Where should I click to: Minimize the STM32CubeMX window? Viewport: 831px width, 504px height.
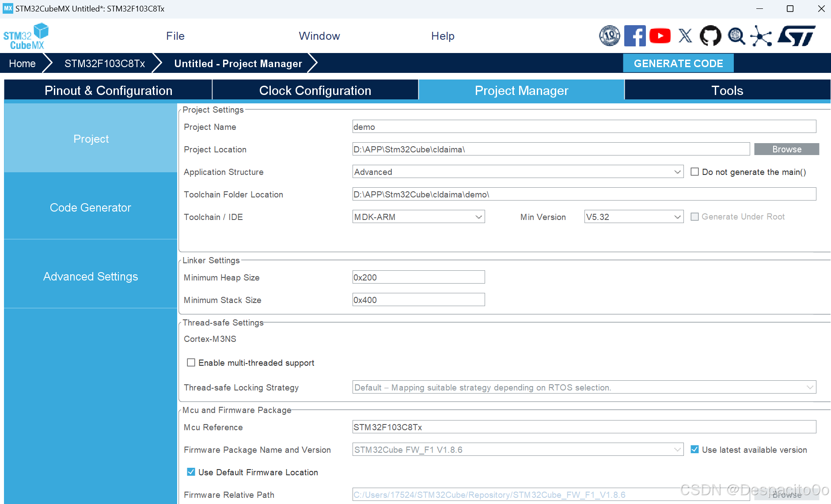[x=759, y=8]
